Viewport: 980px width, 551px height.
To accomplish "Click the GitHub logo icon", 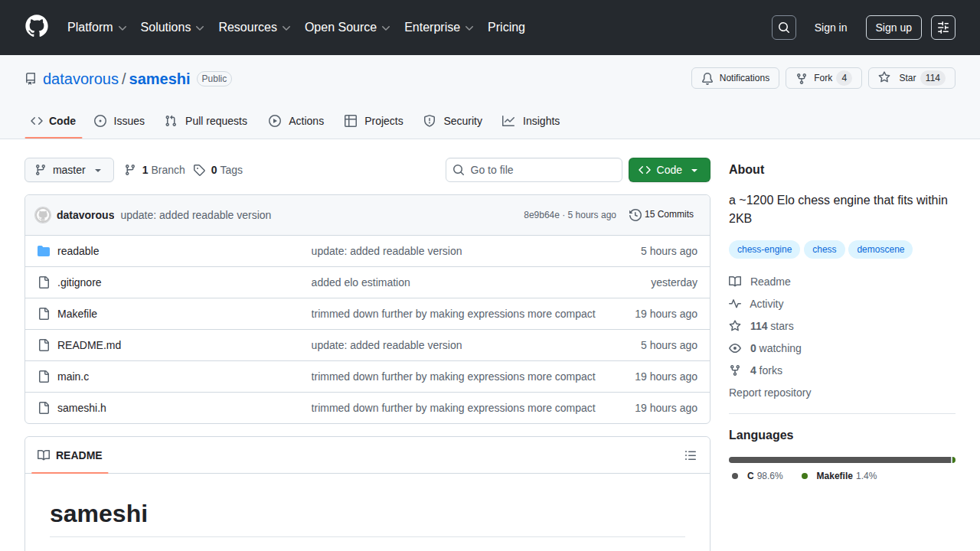I will click(x=37, y=27).
